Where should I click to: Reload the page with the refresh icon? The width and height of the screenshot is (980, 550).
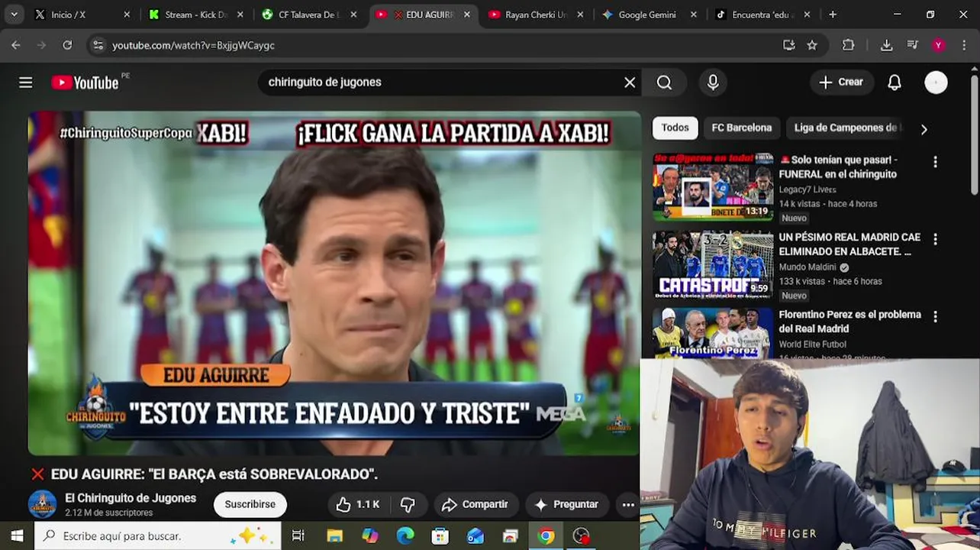(67, 45)
